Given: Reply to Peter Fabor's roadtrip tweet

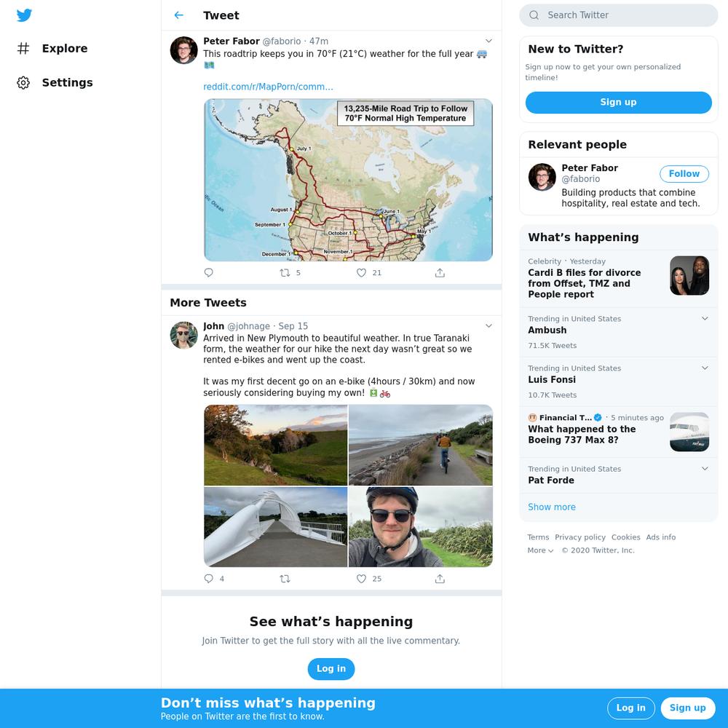Looking at the screenshot, I should pos(209,273).
